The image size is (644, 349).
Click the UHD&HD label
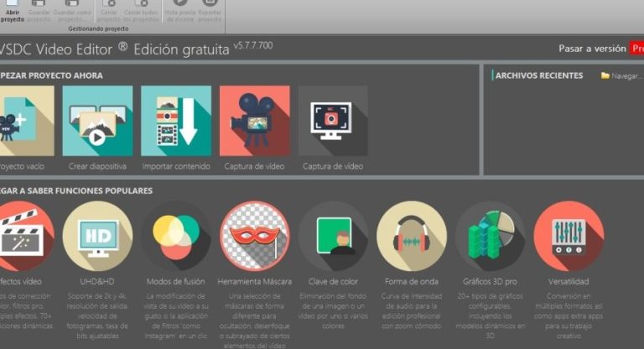click(97, 282)
